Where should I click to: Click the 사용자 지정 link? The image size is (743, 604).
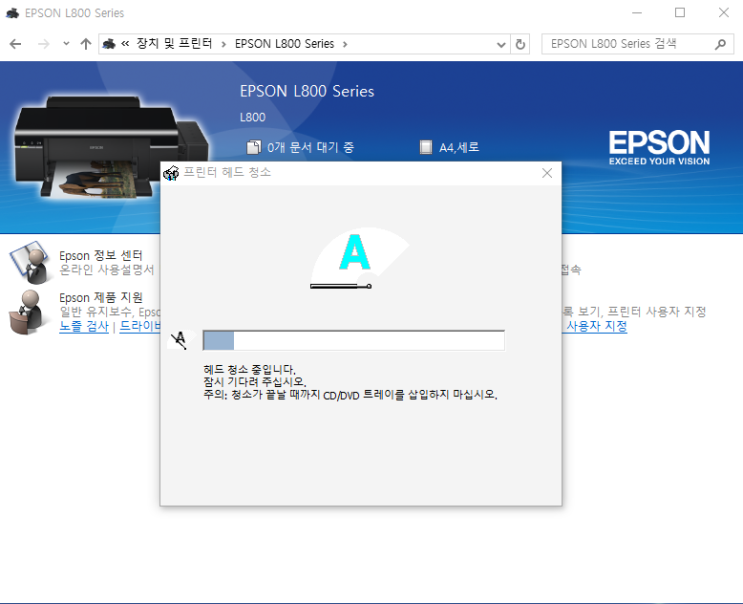[x=596, y=326]
